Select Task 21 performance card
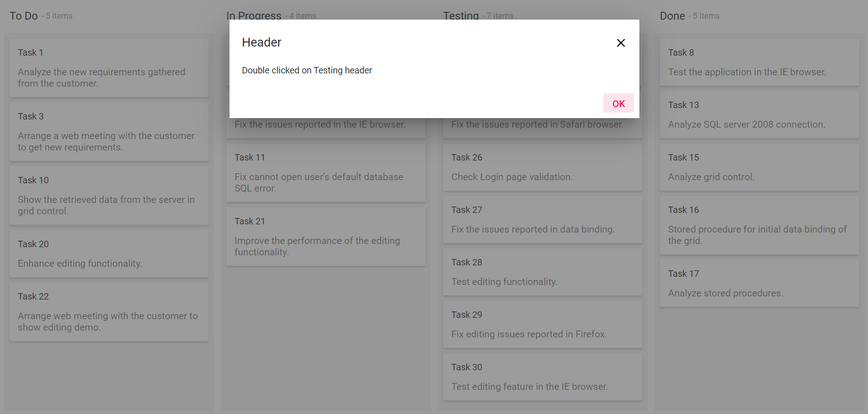Screen dimensions: 868x414 click(x=326, y=237)
